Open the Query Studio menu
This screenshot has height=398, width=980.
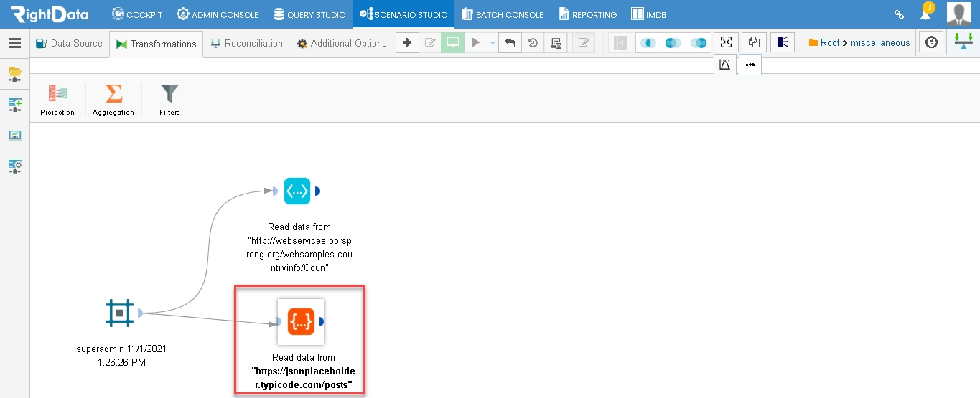[309, 14]
